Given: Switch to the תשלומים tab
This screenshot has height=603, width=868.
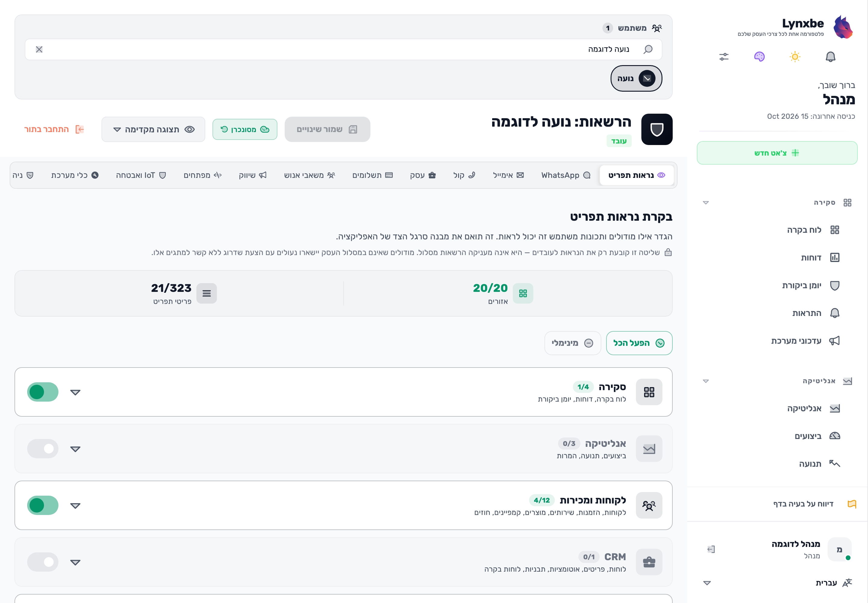Looking at the screenshot, I should pos(373,175).
